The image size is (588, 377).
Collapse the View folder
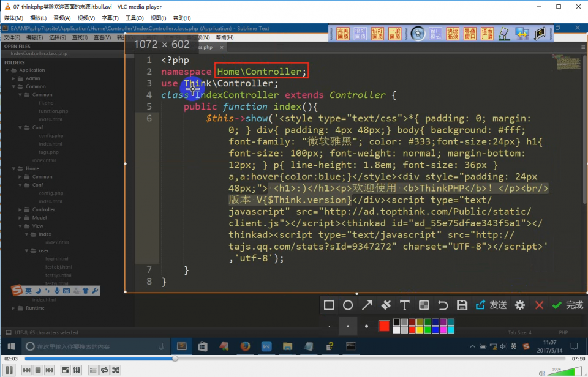coord(20,226)
